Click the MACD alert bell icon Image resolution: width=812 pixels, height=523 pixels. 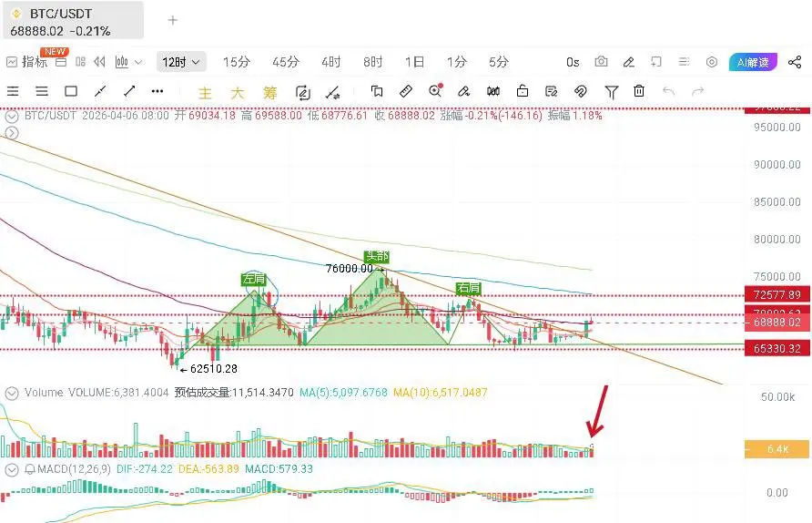point(30,469)
